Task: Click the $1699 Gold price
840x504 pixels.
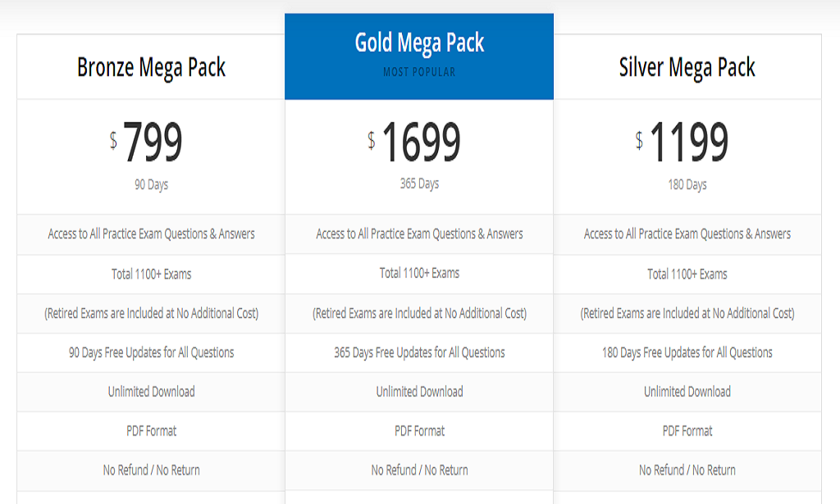Action: click(x=414, y=142)
